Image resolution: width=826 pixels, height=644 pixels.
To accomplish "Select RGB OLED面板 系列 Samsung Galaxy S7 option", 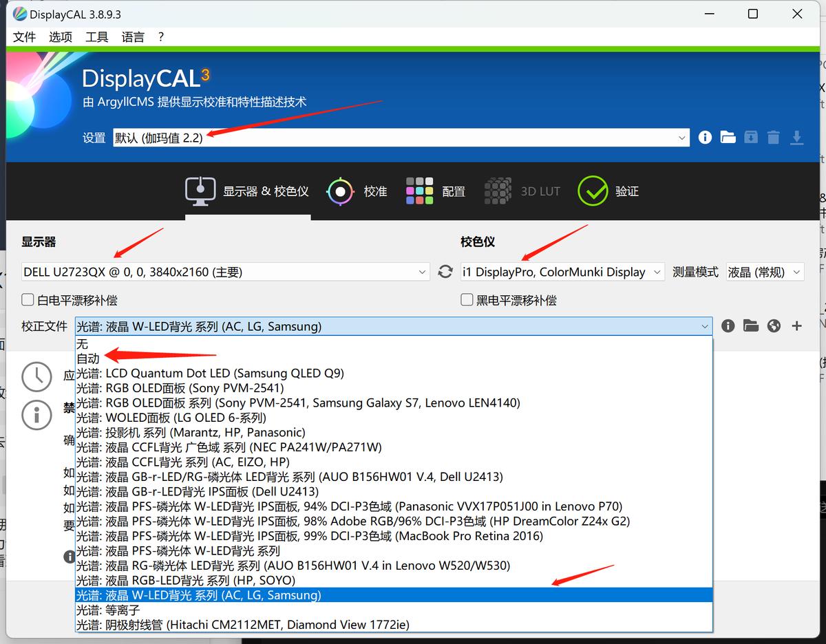I will 394,403.
